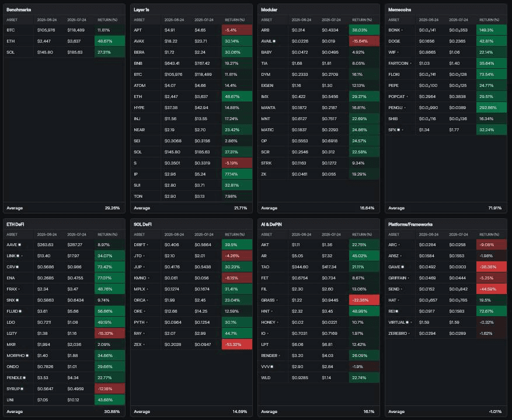This screenshot has height=420, width=512.
Task: Click IP's 77.14% return cell
Action: click(x=237, y=174)
